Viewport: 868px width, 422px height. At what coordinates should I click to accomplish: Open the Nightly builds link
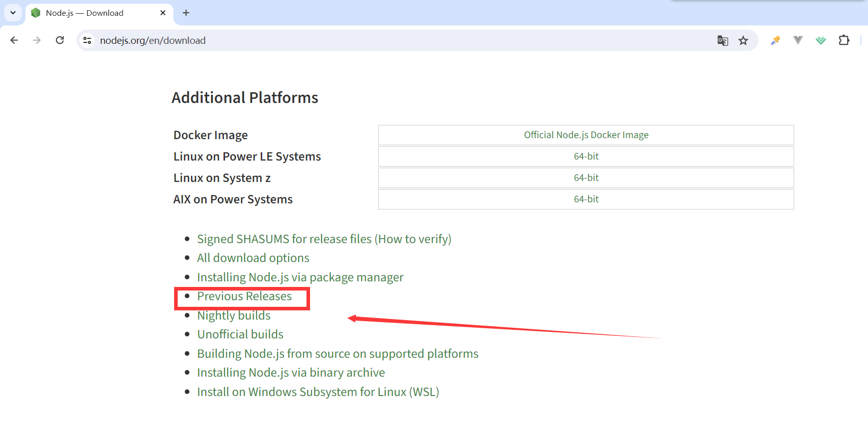[234, 315]
